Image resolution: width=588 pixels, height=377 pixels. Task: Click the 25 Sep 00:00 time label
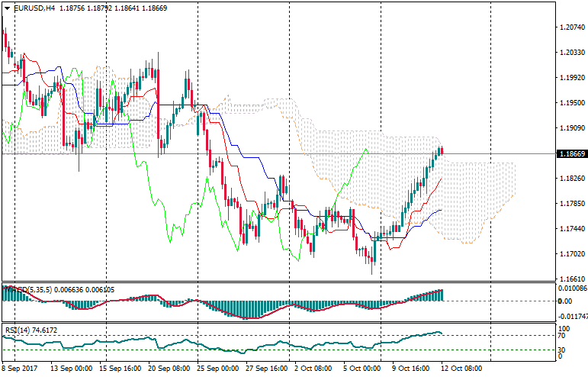218,368
